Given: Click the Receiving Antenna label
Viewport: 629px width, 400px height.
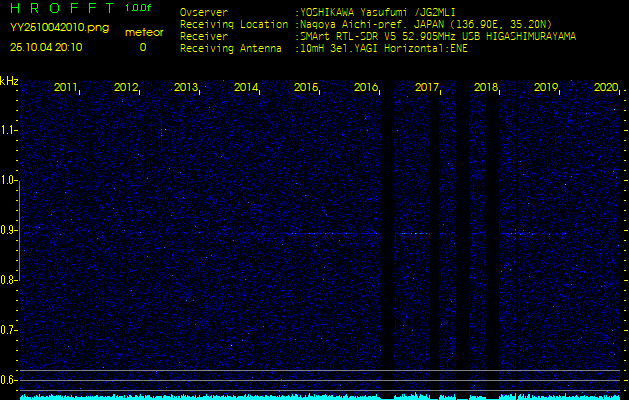Looking at the screenshot, I should coord(231,49).
